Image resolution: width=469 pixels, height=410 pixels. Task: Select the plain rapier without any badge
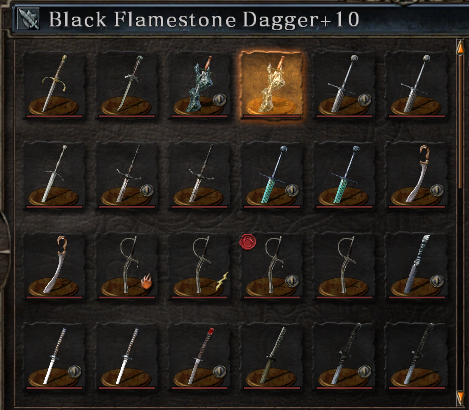[x=344, y=267]
